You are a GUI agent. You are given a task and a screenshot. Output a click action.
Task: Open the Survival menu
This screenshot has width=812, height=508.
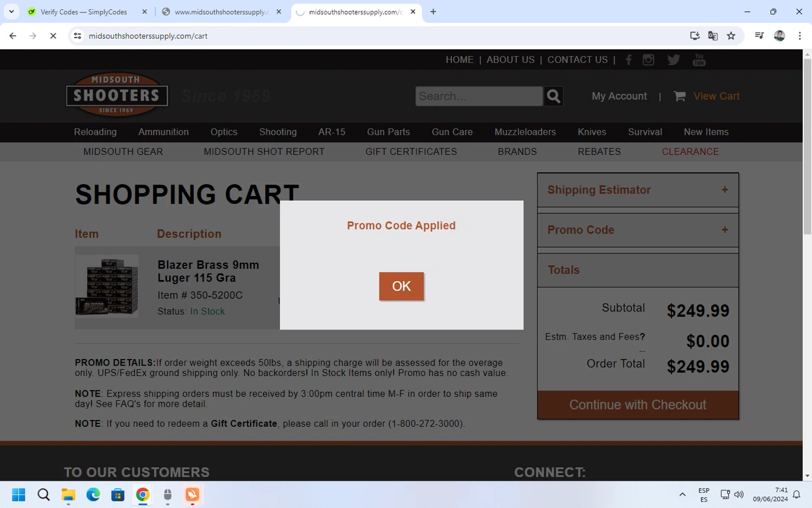[645, 132]
